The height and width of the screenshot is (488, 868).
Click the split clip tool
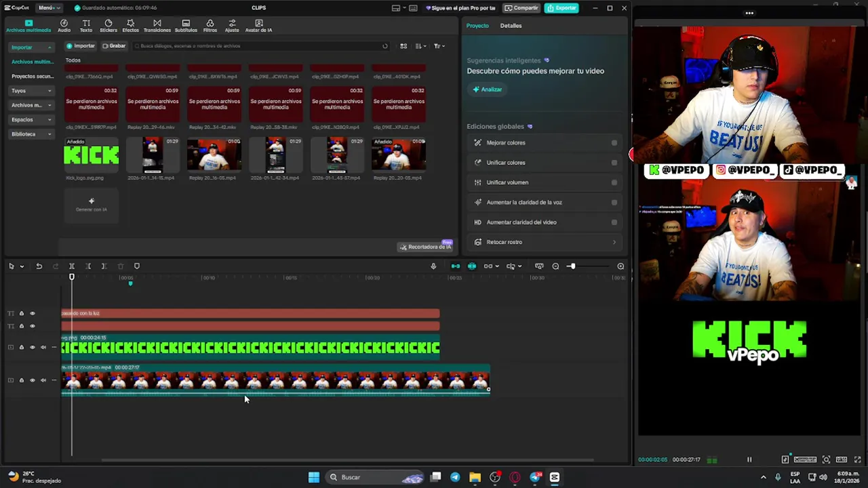(71, 266)
